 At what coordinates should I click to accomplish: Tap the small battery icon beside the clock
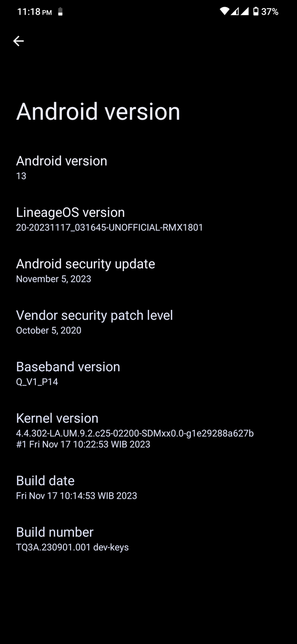tap(60, 12)
